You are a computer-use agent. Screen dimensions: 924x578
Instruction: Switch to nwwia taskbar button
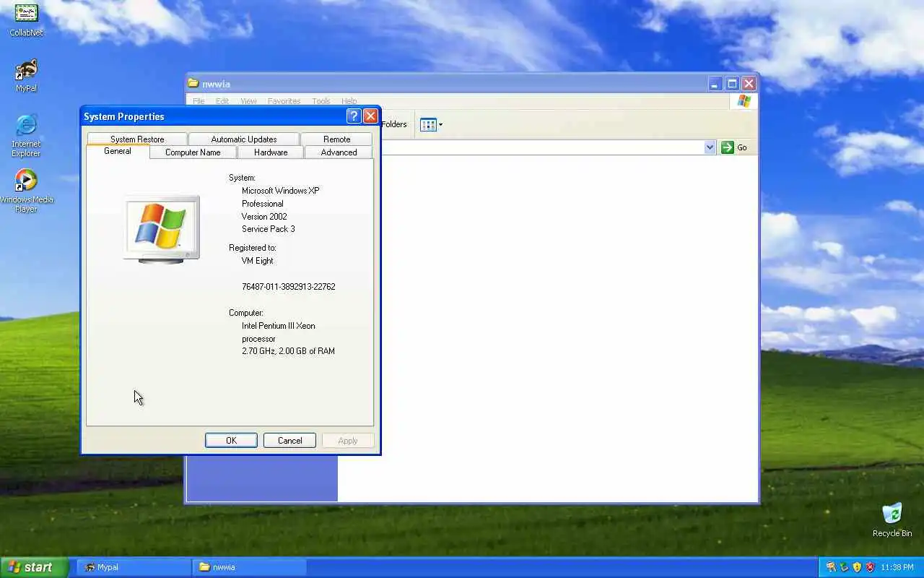coord(249,567)
